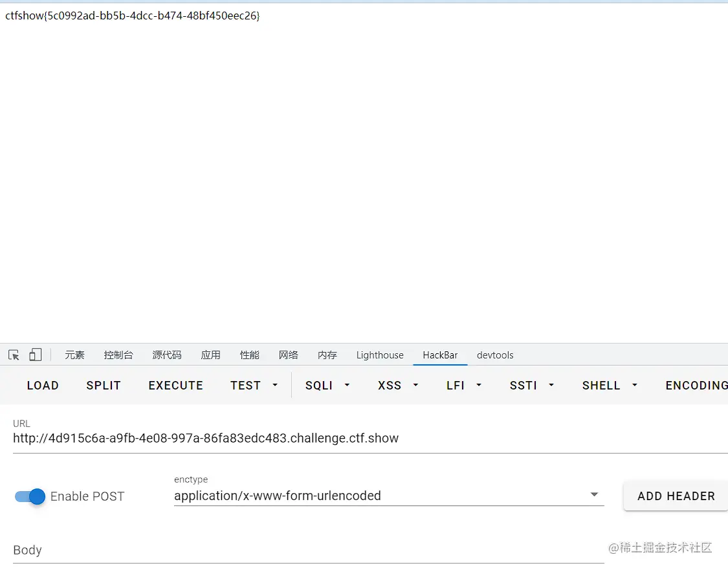Click the Body input field
This screenshot has height=570, width=728.
tap(308, 550)
